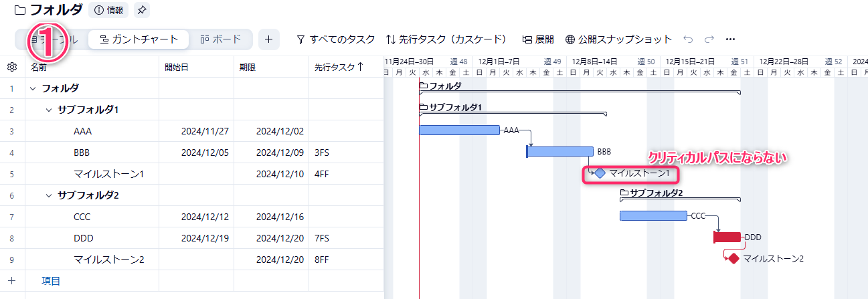
Task: Open the three-dot more options menu
Action: click(x=730, y=39)
